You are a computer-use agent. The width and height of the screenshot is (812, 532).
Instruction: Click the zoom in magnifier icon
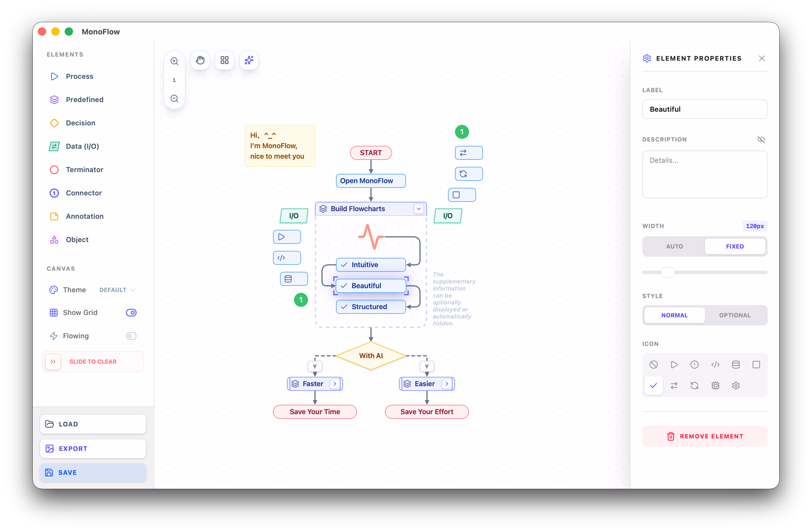(174, 61)
